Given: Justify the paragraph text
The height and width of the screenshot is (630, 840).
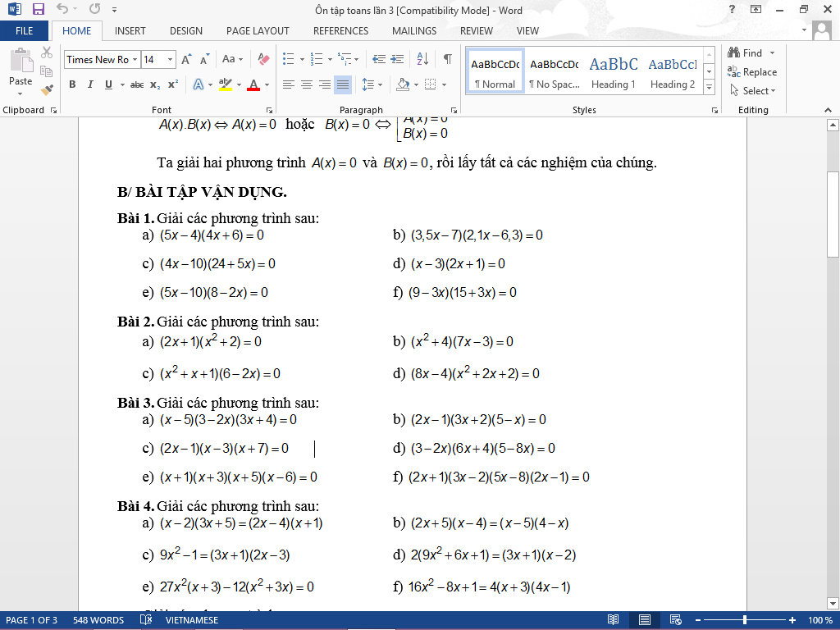Looking at the screenshot, I should pos(343,84).
